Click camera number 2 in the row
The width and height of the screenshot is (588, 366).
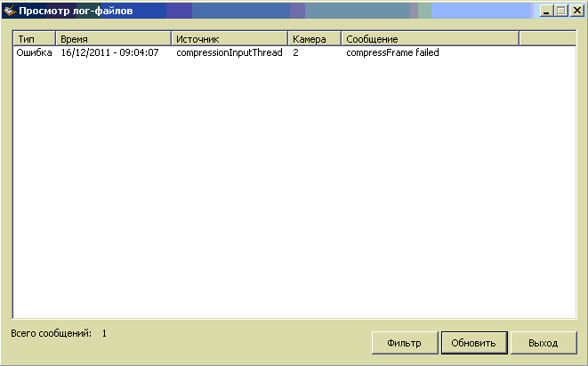coord(295,53)
